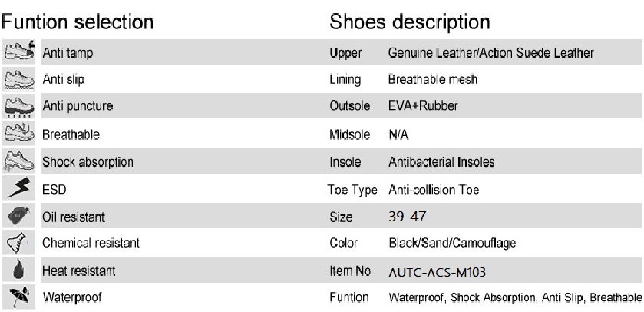Select the Shock absorption shoe icon
This screenshot has width=644, height=312.
point(19,161)
